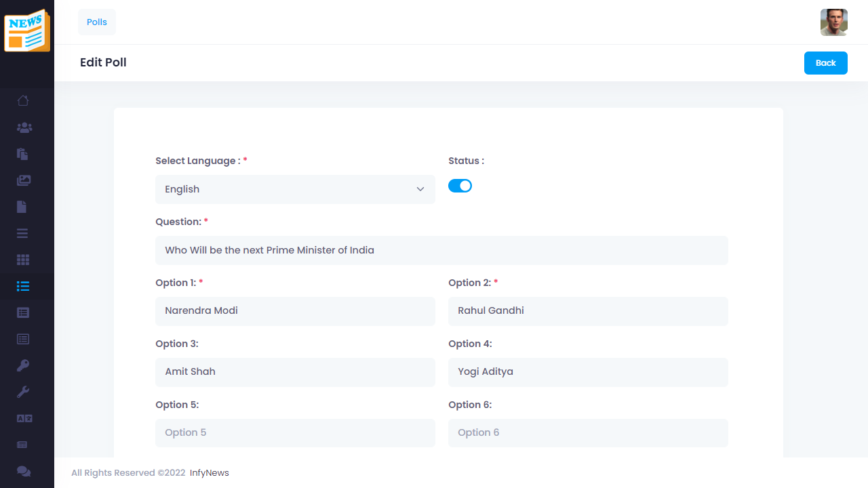Open the wrench settings icon in sidebar
Image resolution: width=868 pixels, height=488 pixels.
click(23, 392)
